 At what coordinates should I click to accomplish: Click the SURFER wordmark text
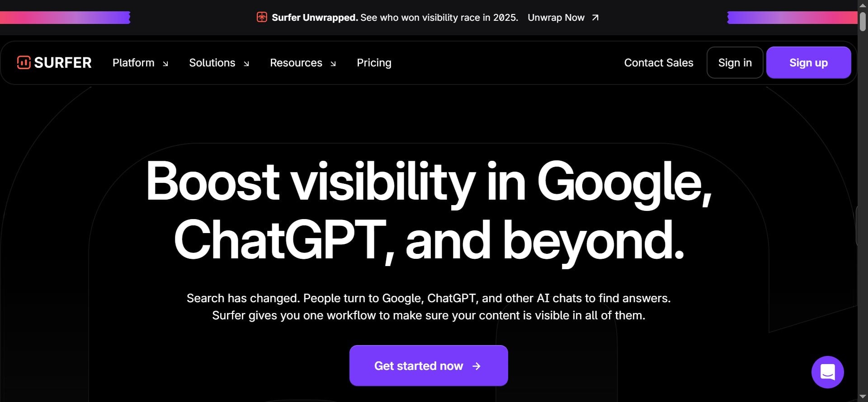point(63,63)
